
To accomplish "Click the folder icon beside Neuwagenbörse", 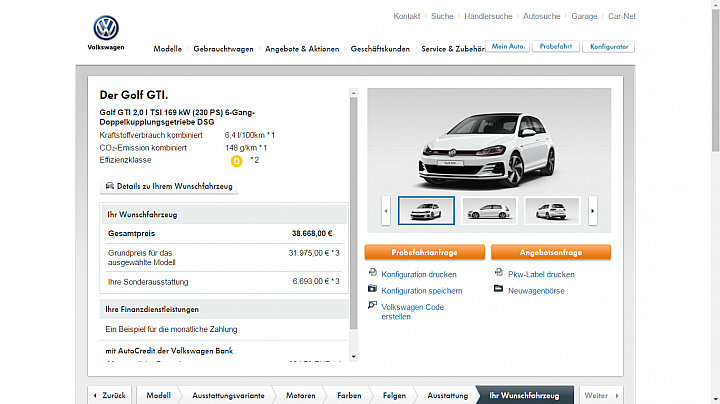I will [x=499, y=289].
